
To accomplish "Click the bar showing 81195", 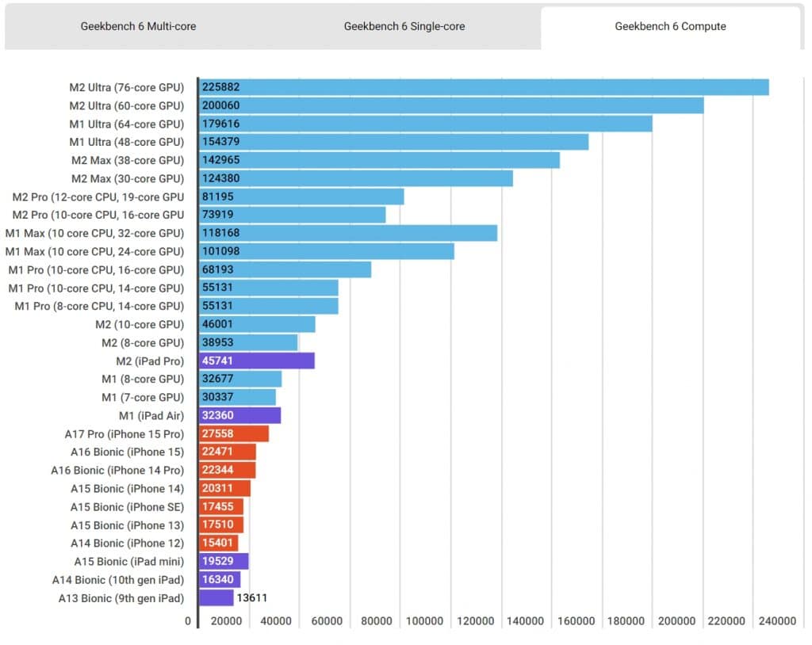I will (x=301, y=197).
